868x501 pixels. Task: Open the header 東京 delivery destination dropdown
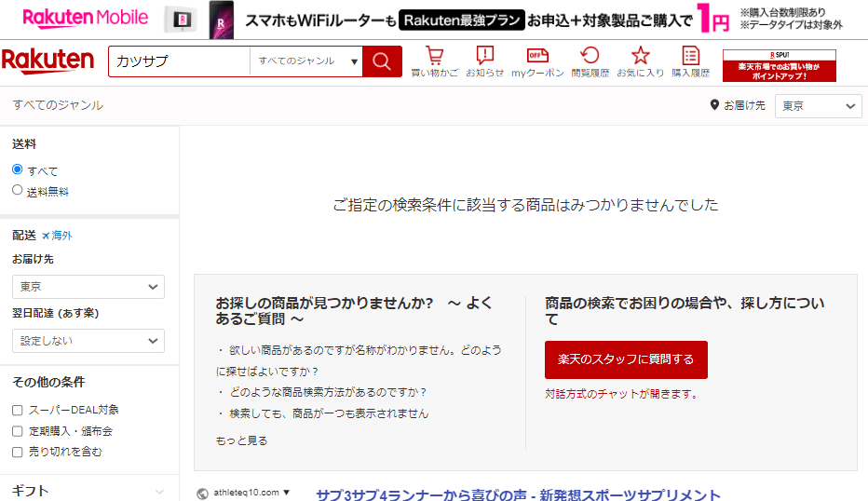click(819, 106)
